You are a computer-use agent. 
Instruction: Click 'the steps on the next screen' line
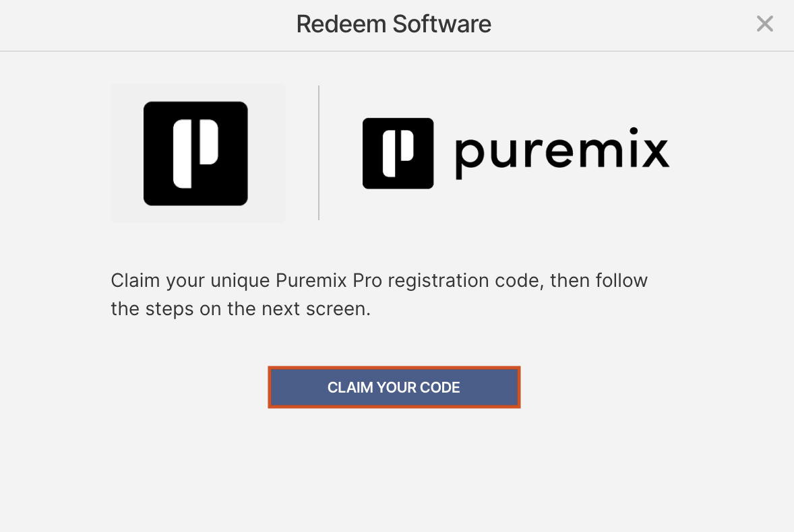(241, 310)
